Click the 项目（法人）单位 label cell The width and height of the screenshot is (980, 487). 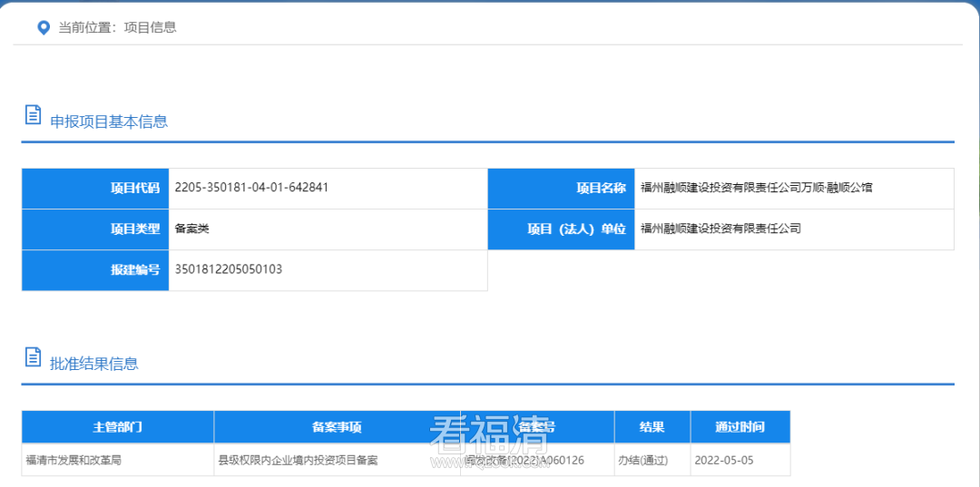[x=561, y=229]
